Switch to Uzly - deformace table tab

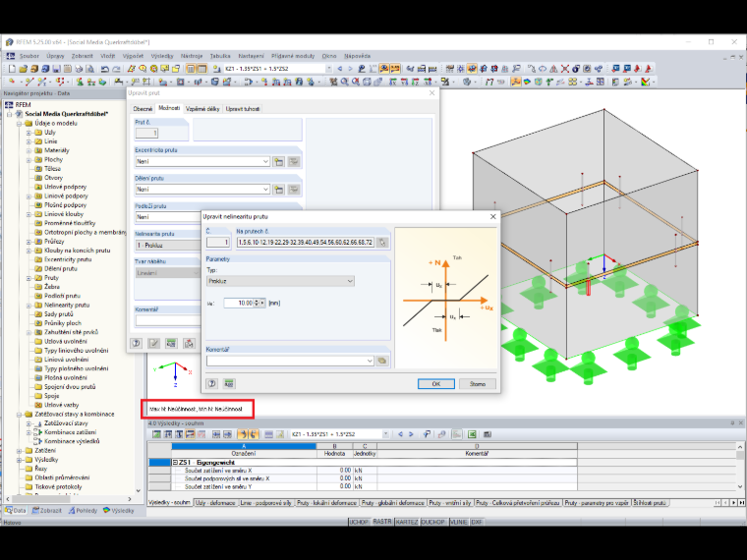point(214,503)
